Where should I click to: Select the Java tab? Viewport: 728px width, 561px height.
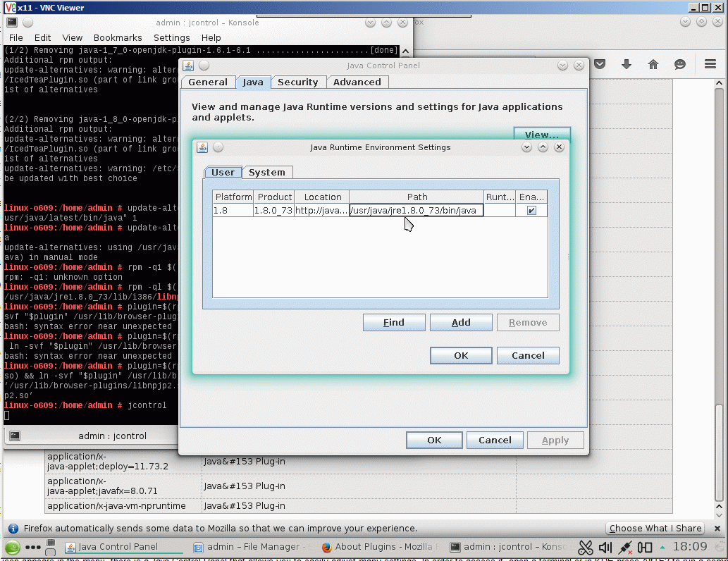253,82
